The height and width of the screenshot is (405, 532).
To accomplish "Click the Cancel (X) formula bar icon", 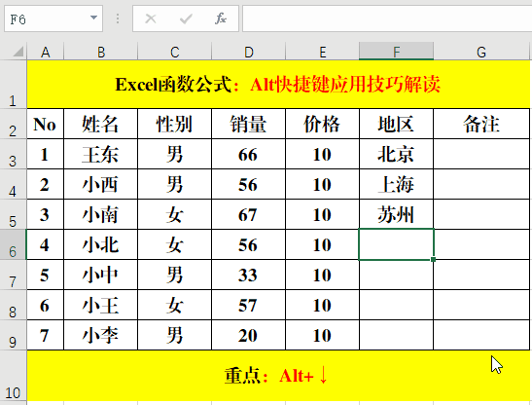I will [x=151, y=18].
